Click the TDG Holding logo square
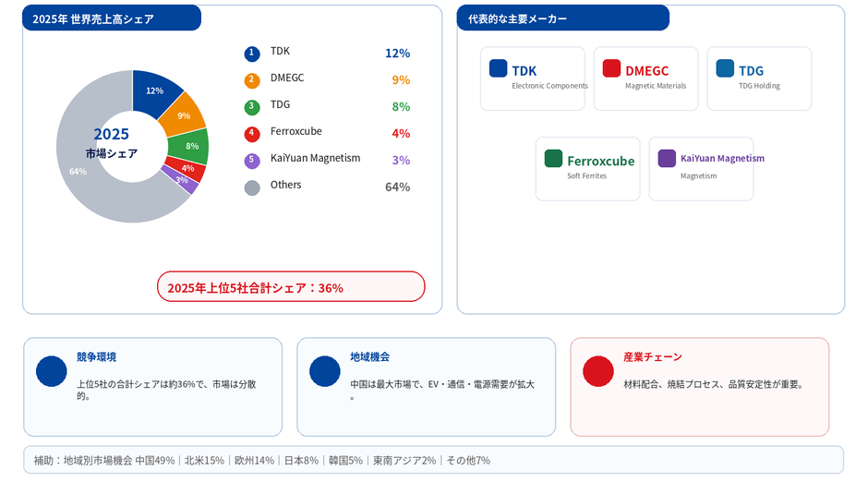 coord(725,68)
